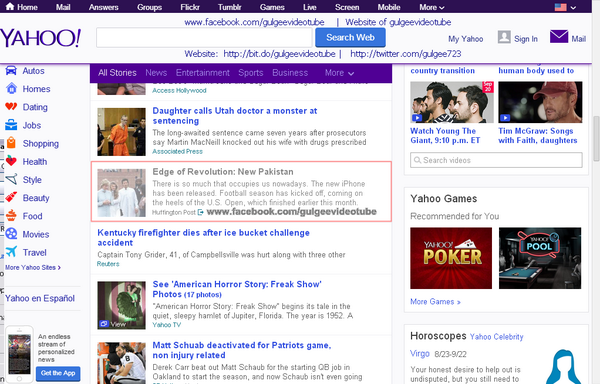Screen dimensions: 600x384
Task: Click the video play badge on Tim McGraw thumbnail
Action: coord(505,118)
